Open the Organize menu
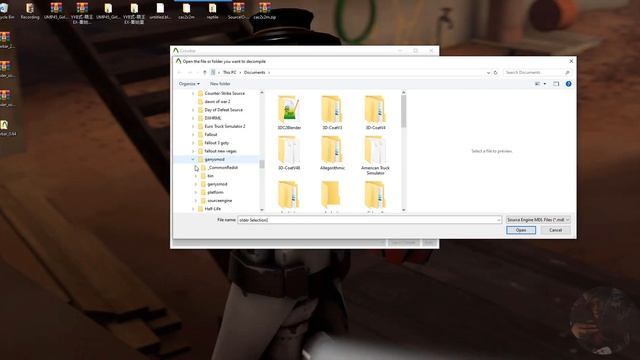This screenshot has height=360, width=640. pos(189,84)
